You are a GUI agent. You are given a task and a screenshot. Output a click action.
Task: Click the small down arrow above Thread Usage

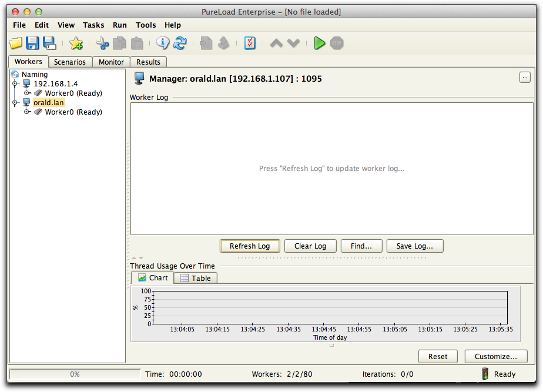click(141, 258)
